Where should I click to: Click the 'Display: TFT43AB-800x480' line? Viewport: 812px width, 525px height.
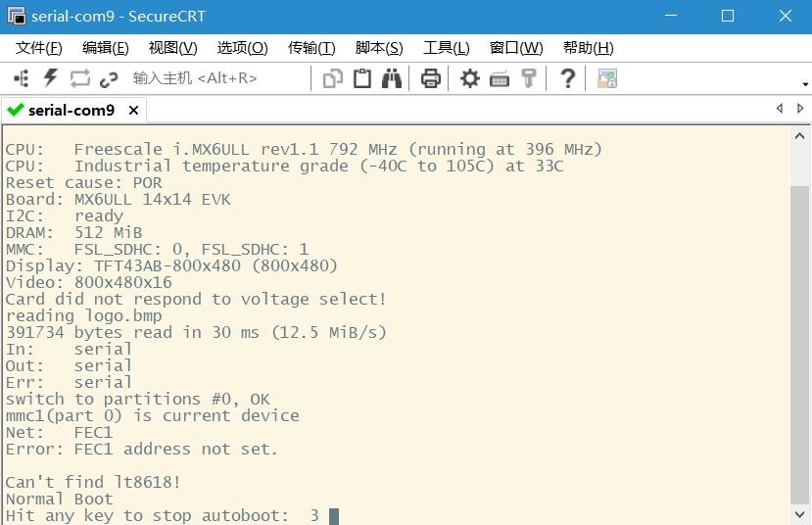[x=171, y=265]
